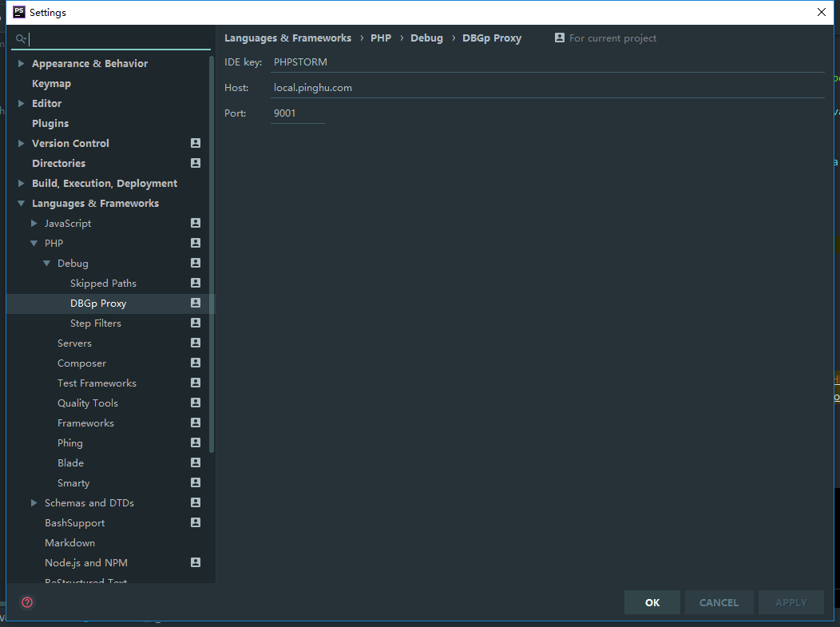This screenshot has height=627, width=840.
Task: Click PHP in the breadcrumb
Action: (x=381, y=38)
